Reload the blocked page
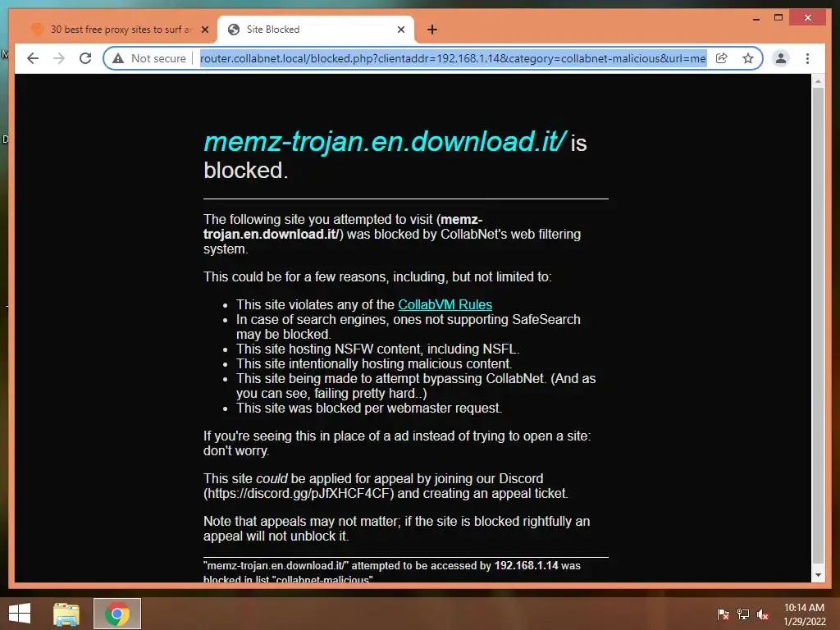This screenshot has height=630, width=840. pos(85,58)
